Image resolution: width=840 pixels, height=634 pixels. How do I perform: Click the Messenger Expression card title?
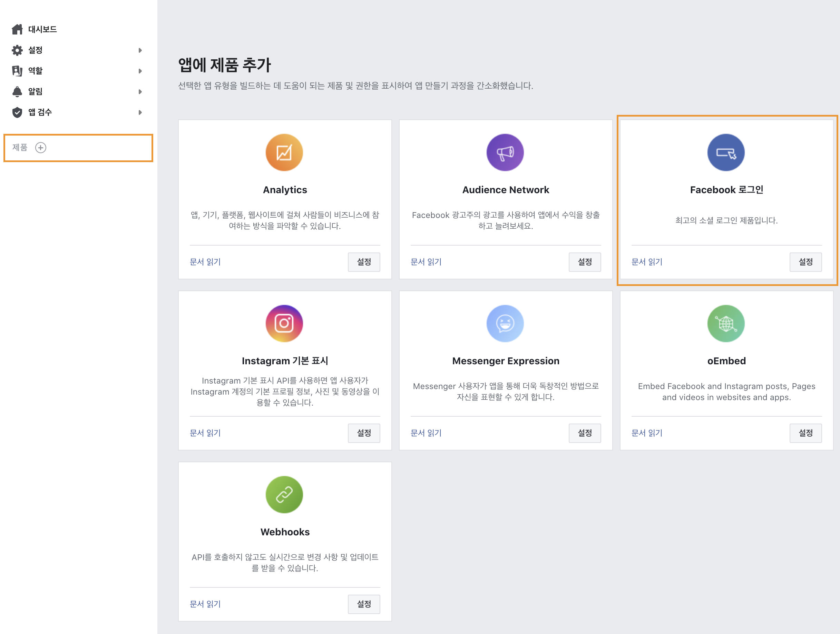[506, 361]
